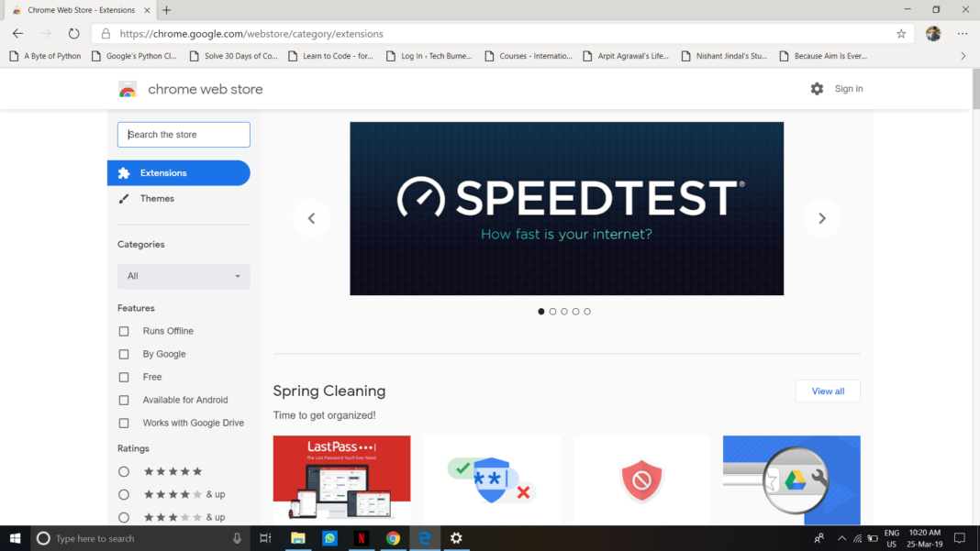Click the Search the store field
The width and height of the screenshot is (980, 551).
(184, 135)
